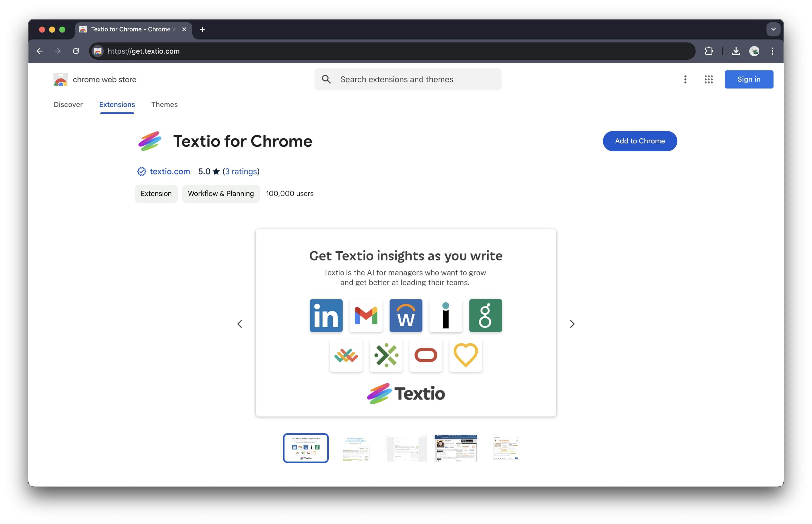Show the next carousel screenshot
The width and height of the screenshot is (812, 524).
(x=572, y=324)
